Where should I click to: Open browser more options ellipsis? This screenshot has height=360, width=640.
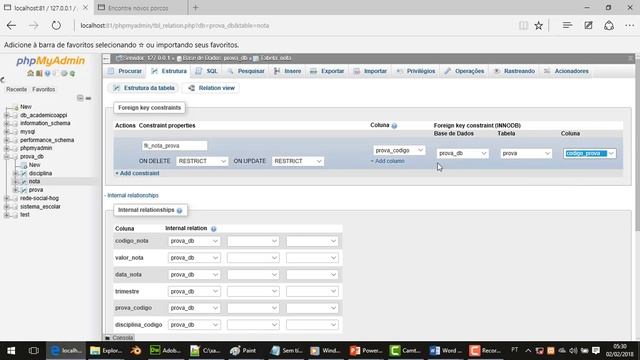click(629, 25)
